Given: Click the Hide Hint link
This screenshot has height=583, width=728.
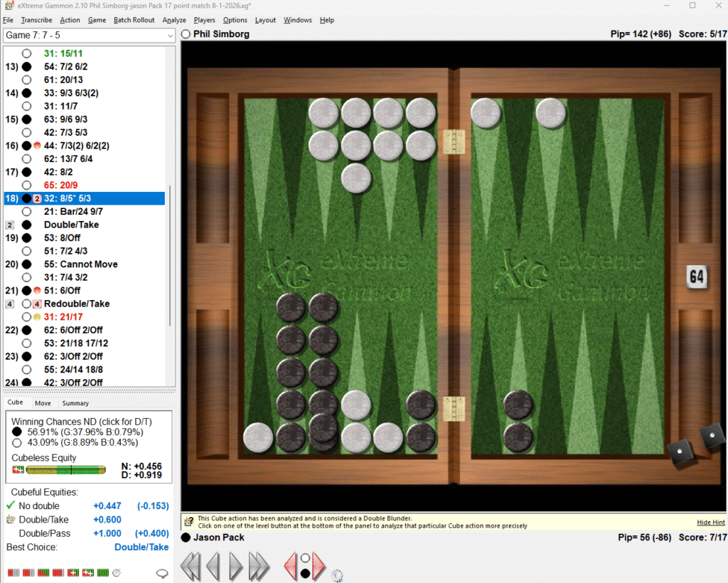Looking at the screenshot, I should (x=710, y=522).
